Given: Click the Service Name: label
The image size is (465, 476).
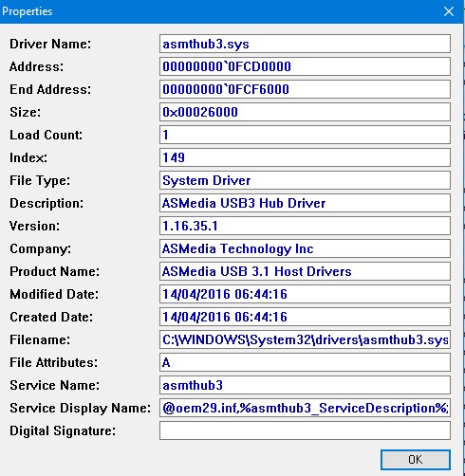Looking at the screenshot, I should (x=54, y=385).
